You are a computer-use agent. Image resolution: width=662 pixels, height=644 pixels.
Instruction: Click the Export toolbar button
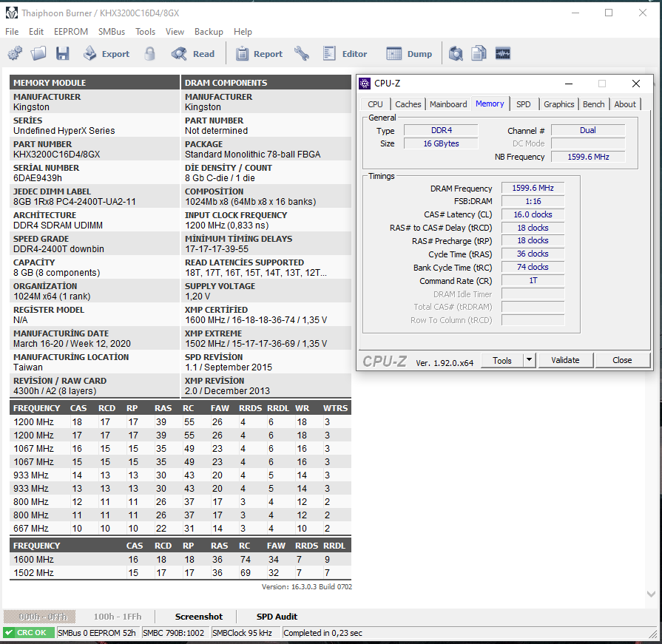tap(106, 54)
